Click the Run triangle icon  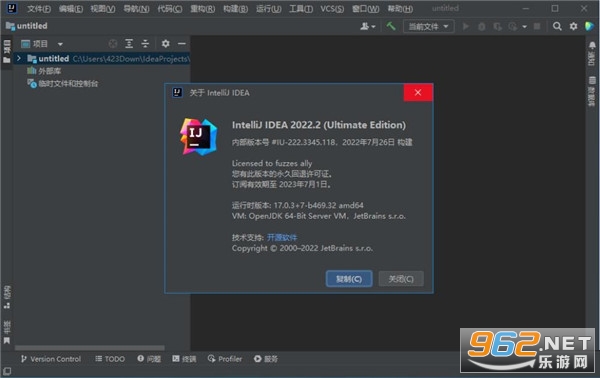tap(466, 26)
